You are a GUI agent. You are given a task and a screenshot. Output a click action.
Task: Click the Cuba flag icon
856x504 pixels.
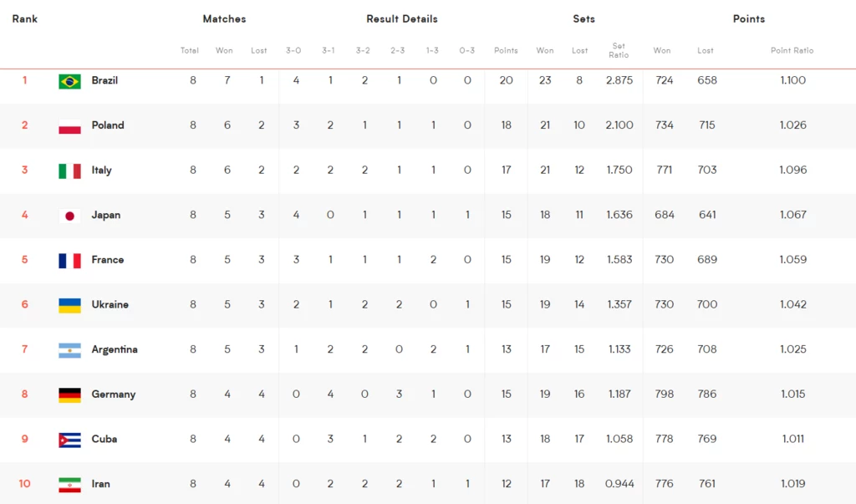pyautogui.click(x=70, y=440)
